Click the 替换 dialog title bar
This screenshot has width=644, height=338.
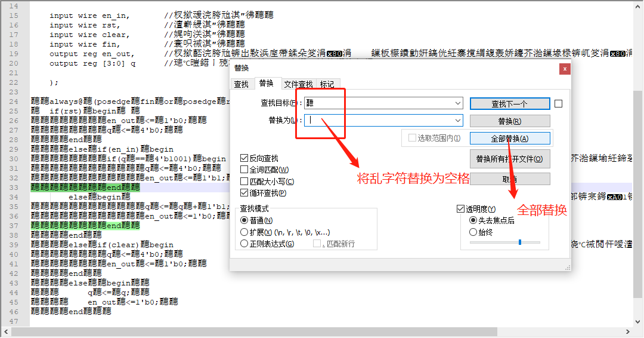[x=394, y=68]
